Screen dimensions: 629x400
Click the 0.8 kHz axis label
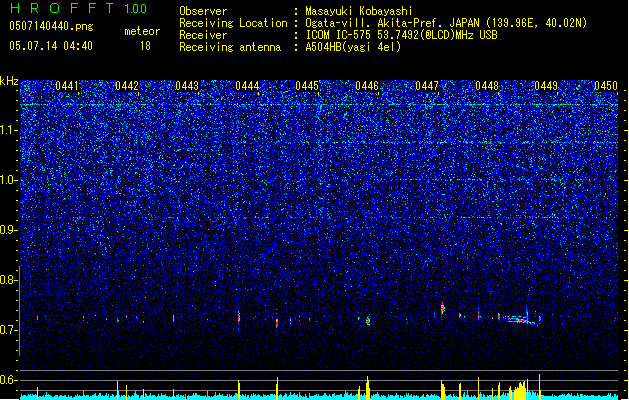pos(8,280)
